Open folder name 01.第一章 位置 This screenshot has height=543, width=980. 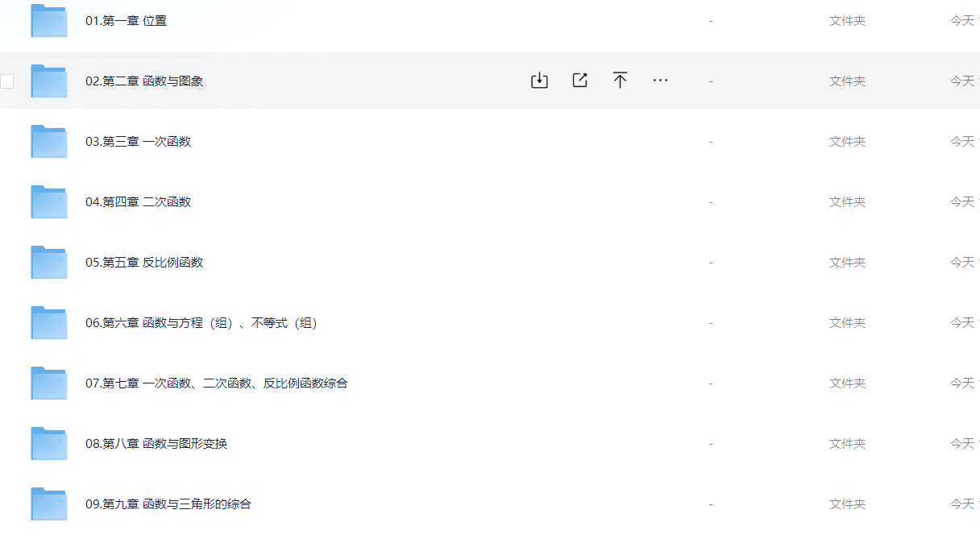(x=127, y=21)
